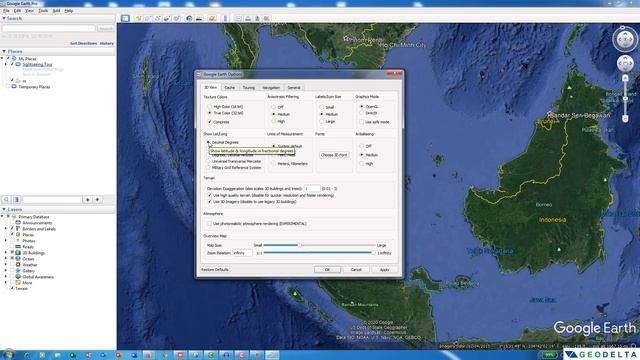
Task: Click the Add Polygon toolbar icon
Action: click(148, 18)
